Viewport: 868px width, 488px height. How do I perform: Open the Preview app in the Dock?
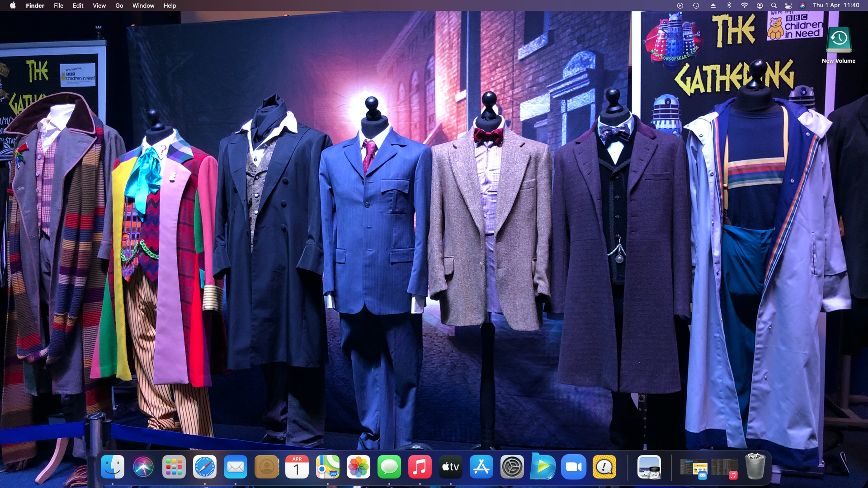pos(649,467)
